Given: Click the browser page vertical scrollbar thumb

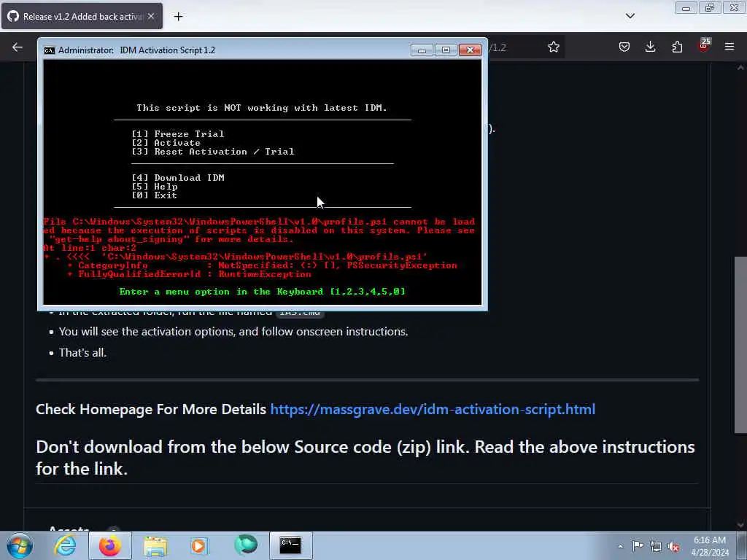Looking at the screenshot, I should [x=740, y=345].
